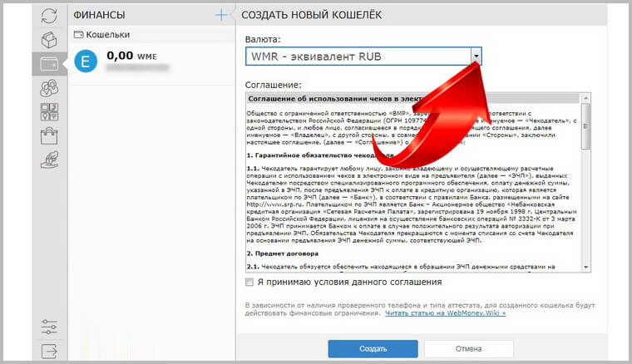Select the wallet finances sidebar icon

[49, 64]
